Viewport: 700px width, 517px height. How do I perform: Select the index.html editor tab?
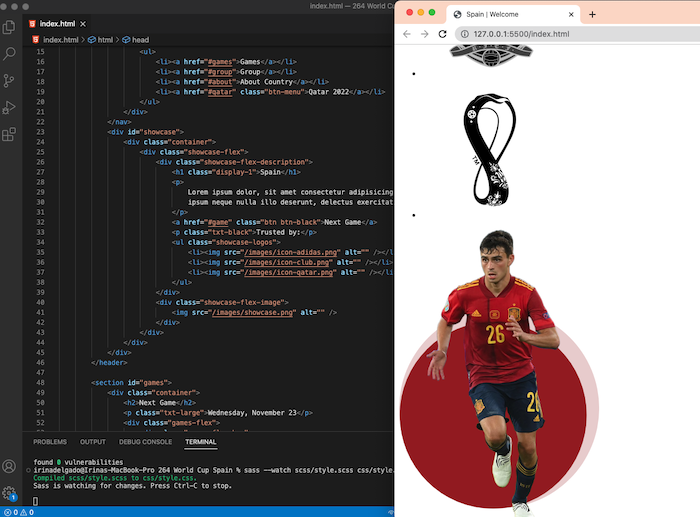pos(57,24)
